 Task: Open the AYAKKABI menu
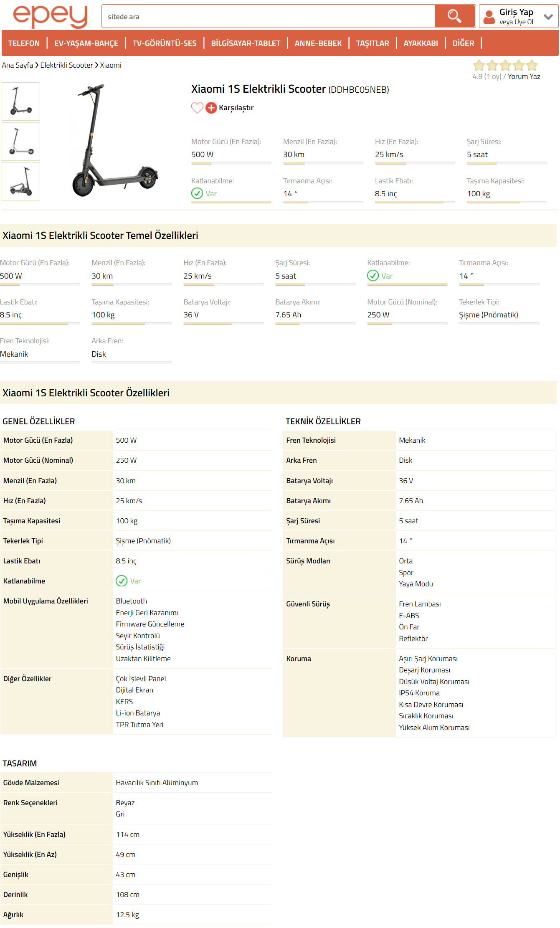coord(421,43)
